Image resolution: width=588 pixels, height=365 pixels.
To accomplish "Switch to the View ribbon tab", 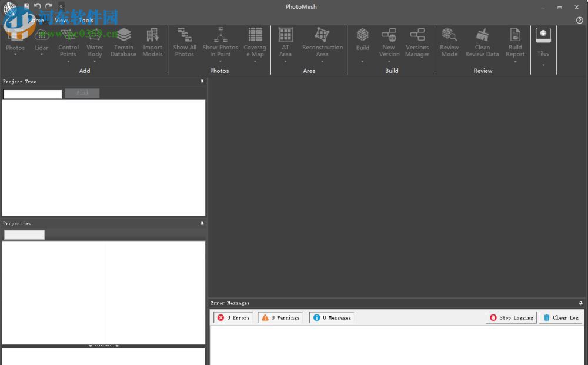I will [61, 19].
